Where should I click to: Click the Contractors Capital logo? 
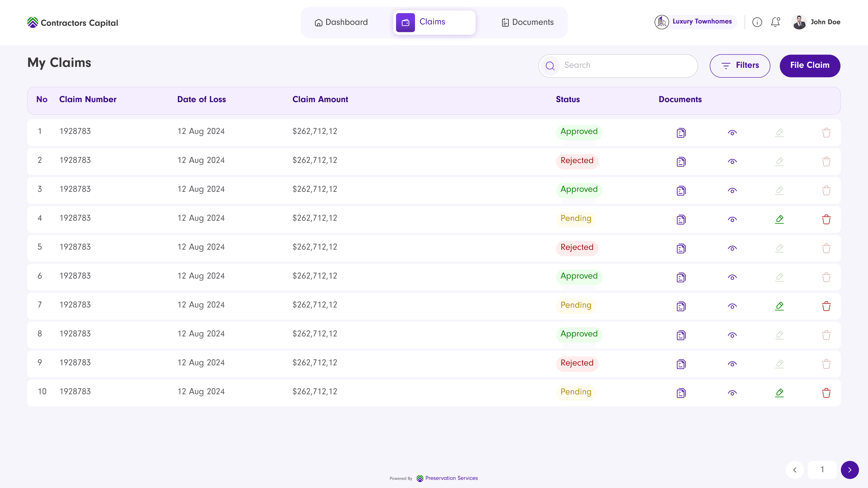72,23
